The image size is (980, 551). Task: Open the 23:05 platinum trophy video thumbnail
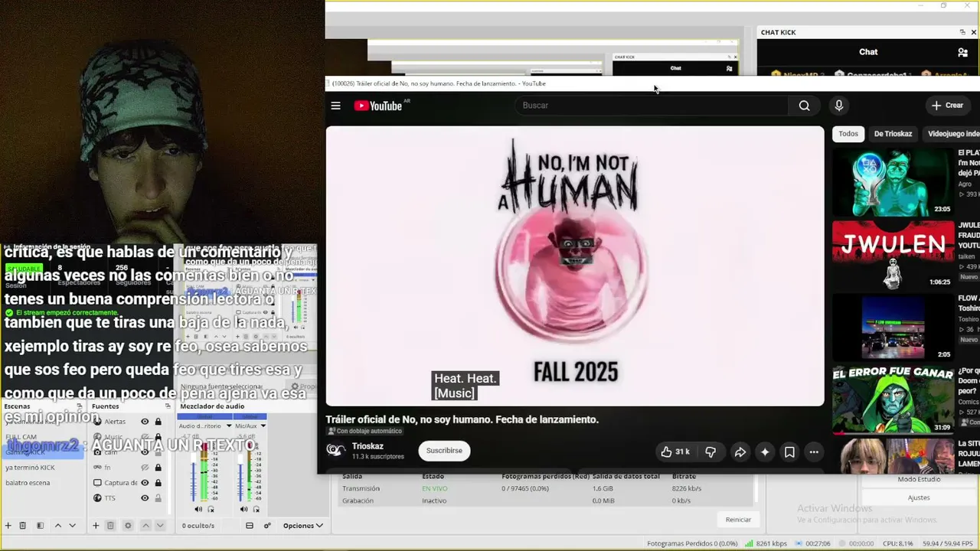893,183
